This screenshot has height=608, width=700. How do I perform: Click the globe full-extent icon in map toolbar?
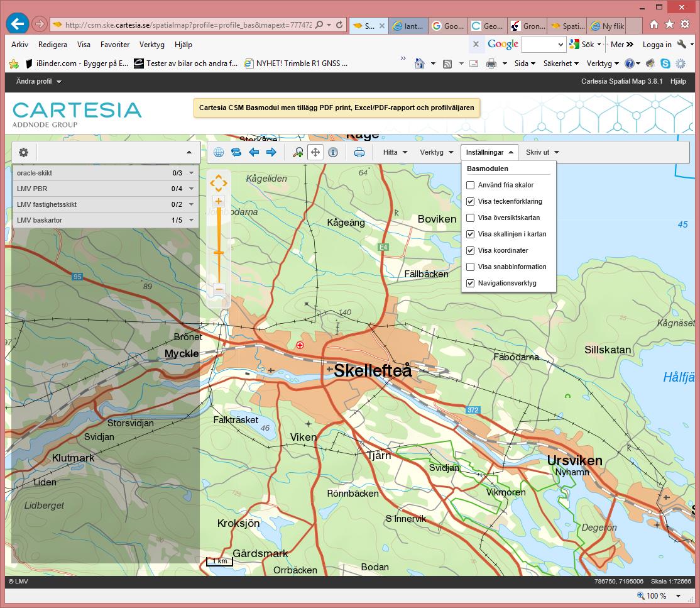(218, 152)
